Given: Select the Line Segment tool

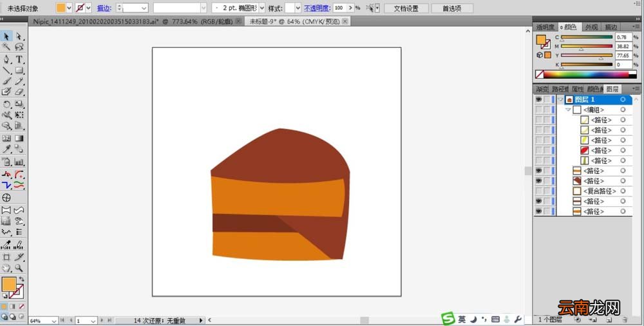Looking at the screenshot, I should [x=6, y=70].
